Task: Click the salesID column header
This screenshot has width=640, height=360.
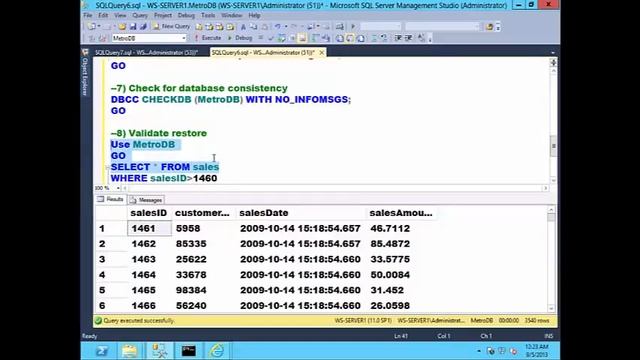Action: coord(149,213)
